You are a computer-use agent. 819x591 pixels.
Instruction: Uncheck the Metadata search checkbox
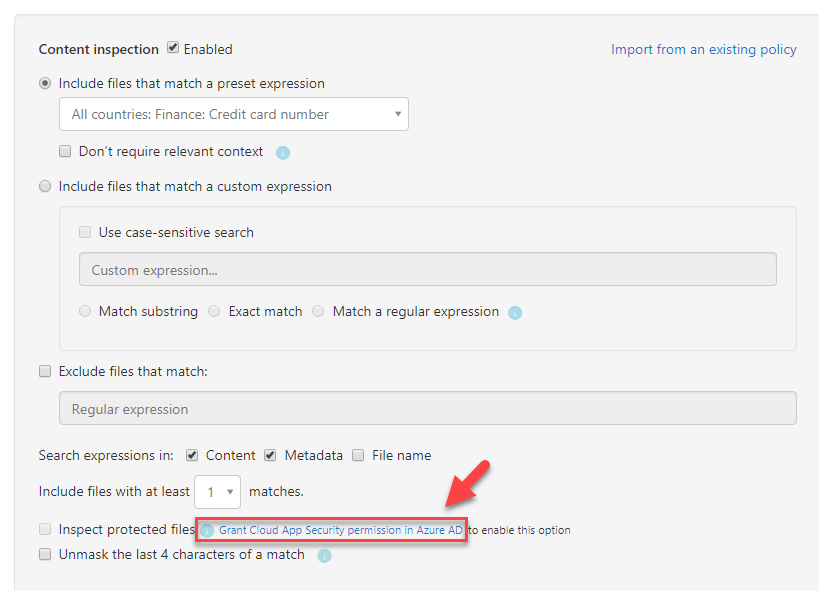270,455
